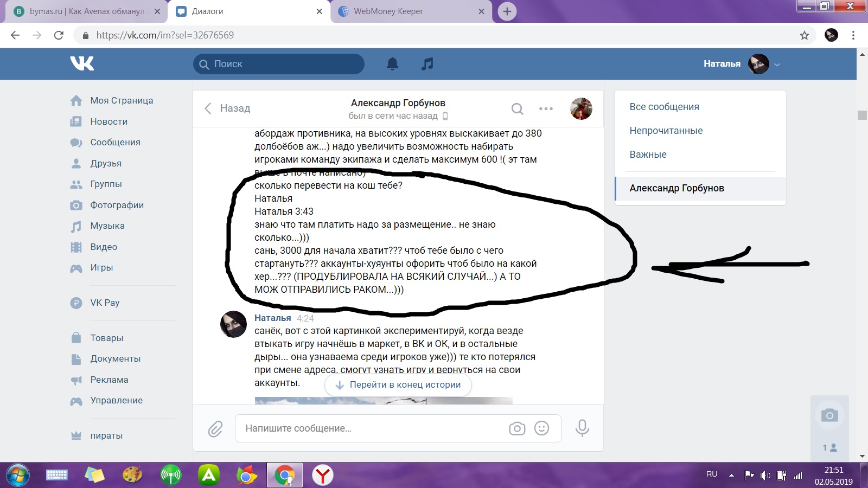The height and width of the screenshot is (488, 868).
Task: Jump to end via Перейти в конец истории
Action: [x=398, y=385]
